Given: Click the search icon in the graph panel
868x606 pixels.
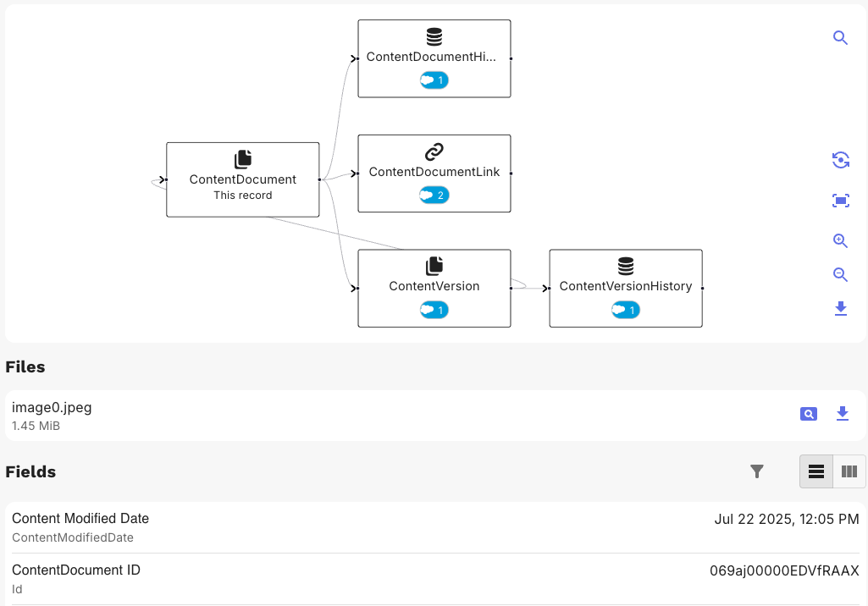Looking at the screenshot, I should pos(840,38).
